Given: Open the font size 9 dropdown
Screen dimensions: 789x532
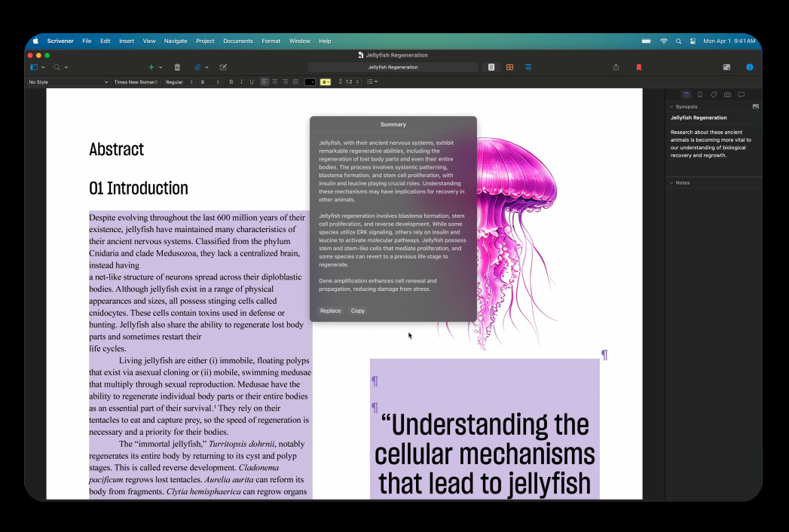Looking at the screenshot, I should click(209, 82).
